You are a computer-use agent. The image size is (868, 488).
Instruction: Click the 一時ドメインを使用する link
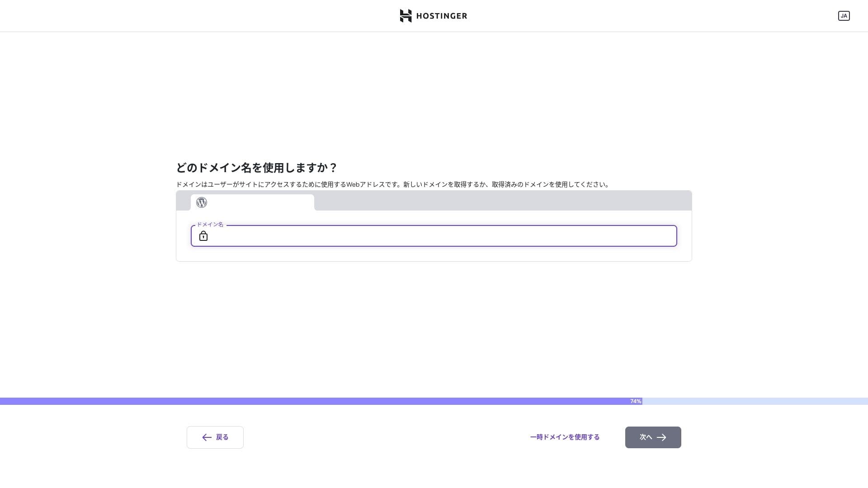565,437
